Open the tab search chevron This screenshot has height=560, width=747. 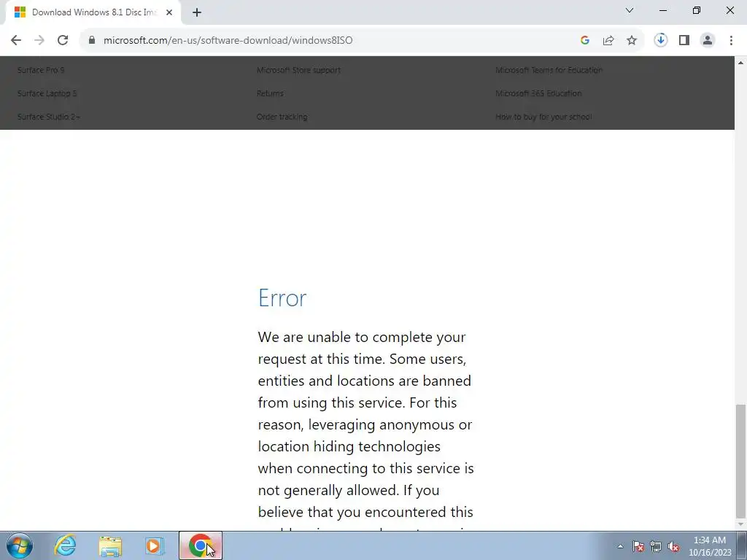(630, 10)
